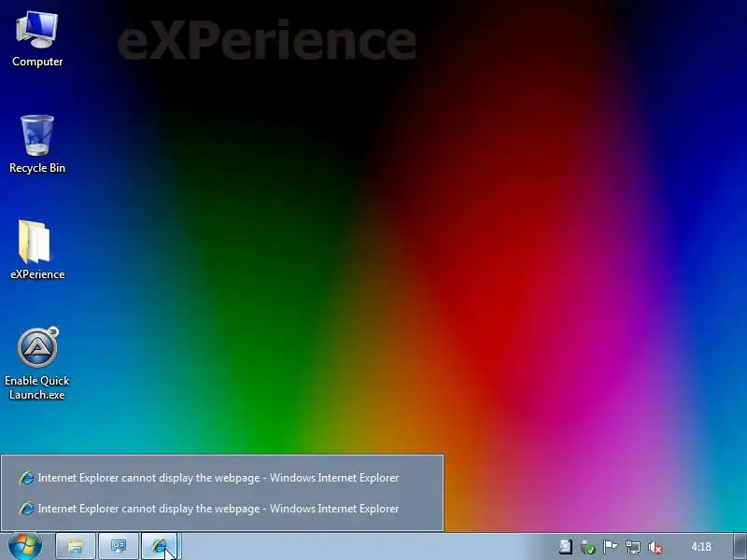Click the Show Desktop button at taskbar end
The image size is (747, 560).
740,546
